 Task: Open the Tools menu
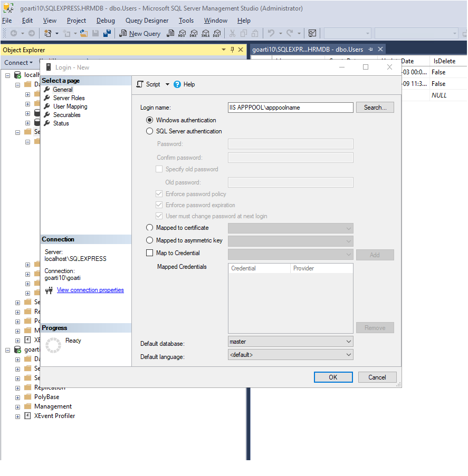coord(186,21)
